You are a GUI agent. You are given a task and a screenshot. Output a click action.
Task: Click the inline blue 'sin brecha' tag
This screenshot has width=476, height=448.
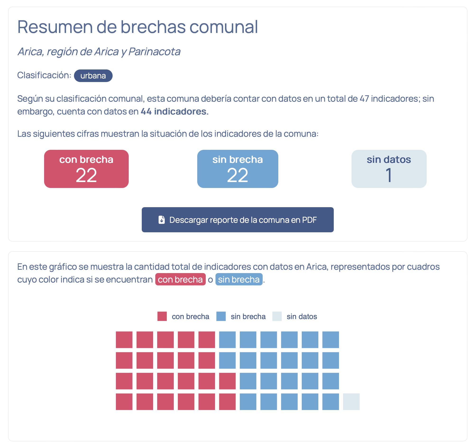[239, 279]
